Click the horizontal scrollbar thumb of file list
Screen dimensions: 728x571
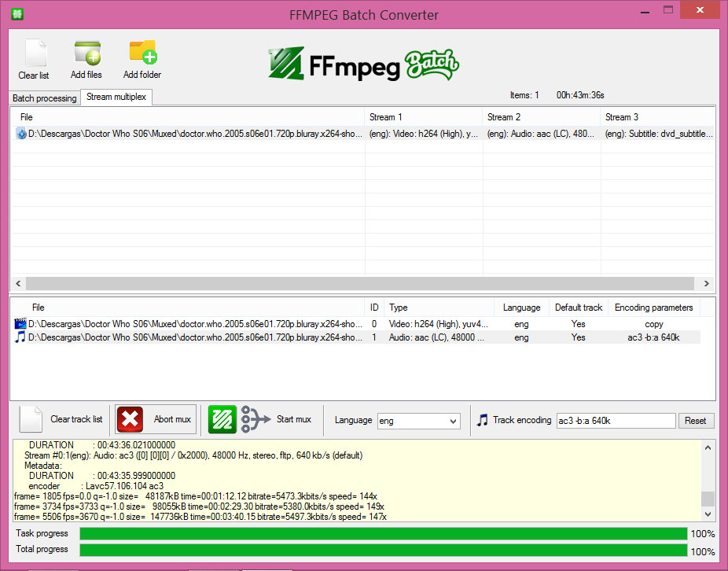tap(360, 283)
